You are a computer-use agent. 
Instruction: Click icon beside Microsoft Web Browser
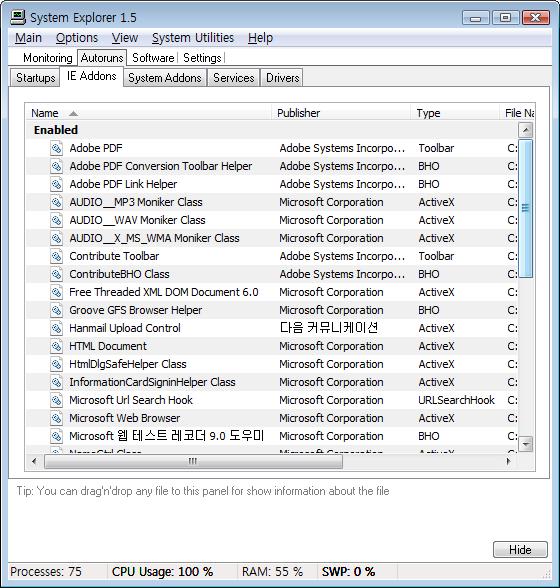point(56,418)
